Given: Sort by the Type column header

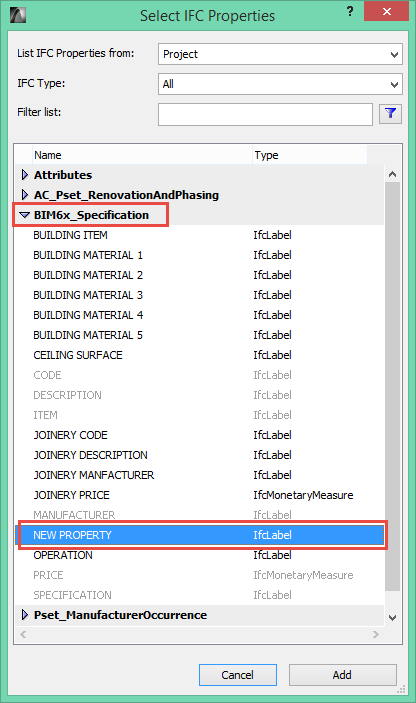Looking at the screenshot, I should [x=309, y=155].
